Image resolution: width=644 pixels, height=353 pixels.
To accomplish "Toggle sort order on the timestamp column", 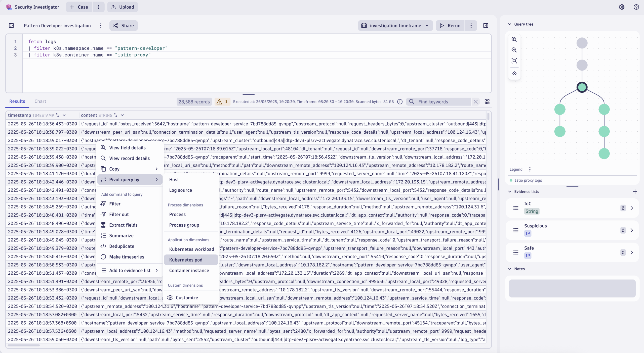I will click(x=58, y=115).
